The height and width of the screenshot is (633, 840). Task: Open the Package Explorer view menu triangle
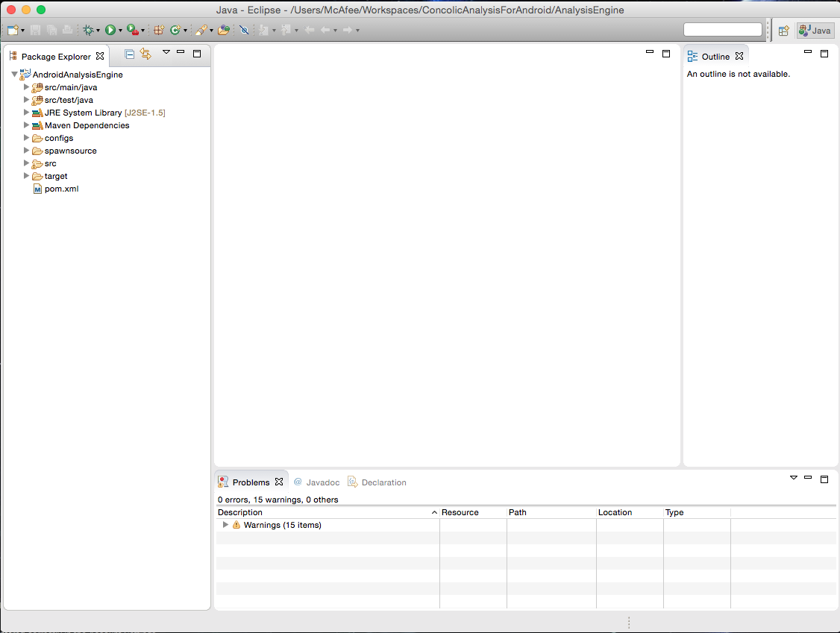tap(166, 52)
